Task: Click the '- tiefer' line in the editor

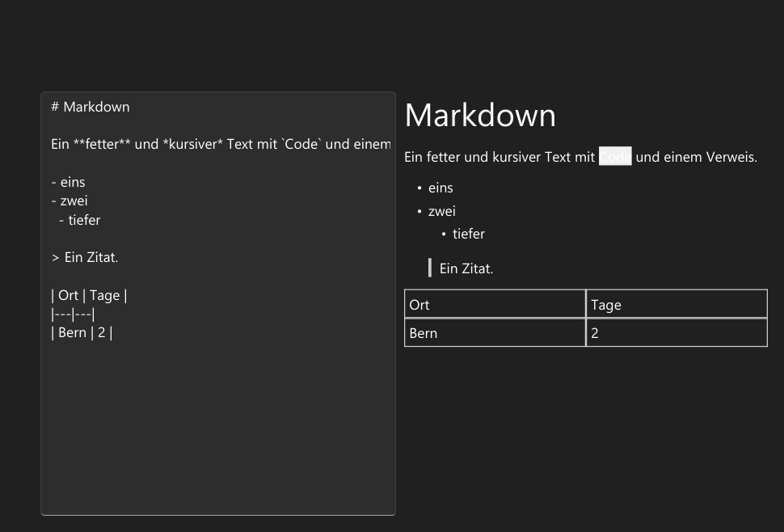Action: [79, 220]
